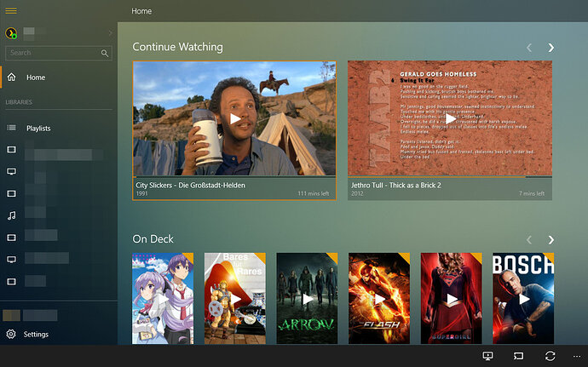The width and height of the screenshot is (588, 367).
Task: Open Bares für Rares poster
Action: coord(234,298)
